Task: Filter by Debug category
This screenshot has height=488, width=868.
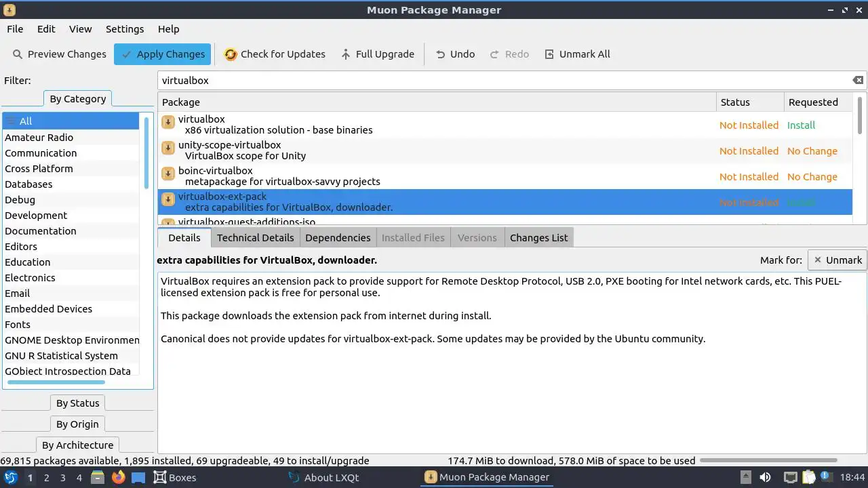Action: (71, 200)
